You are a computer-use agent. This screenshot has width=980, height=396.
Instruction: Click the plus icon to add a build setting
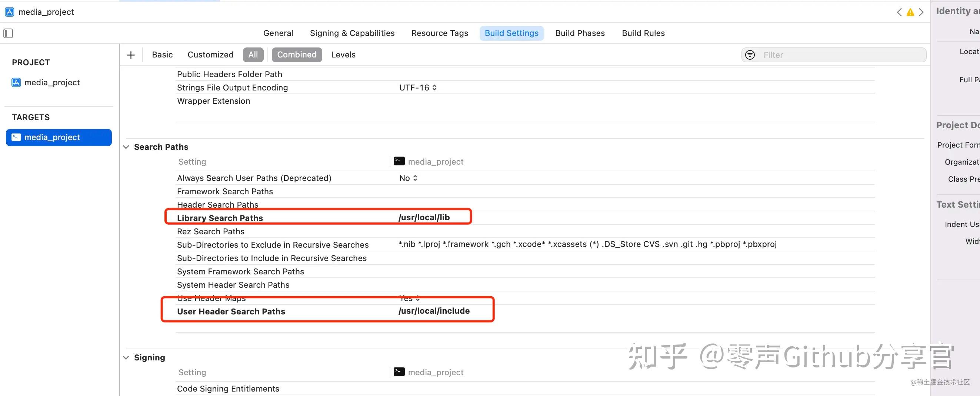[x=130, y=55]
